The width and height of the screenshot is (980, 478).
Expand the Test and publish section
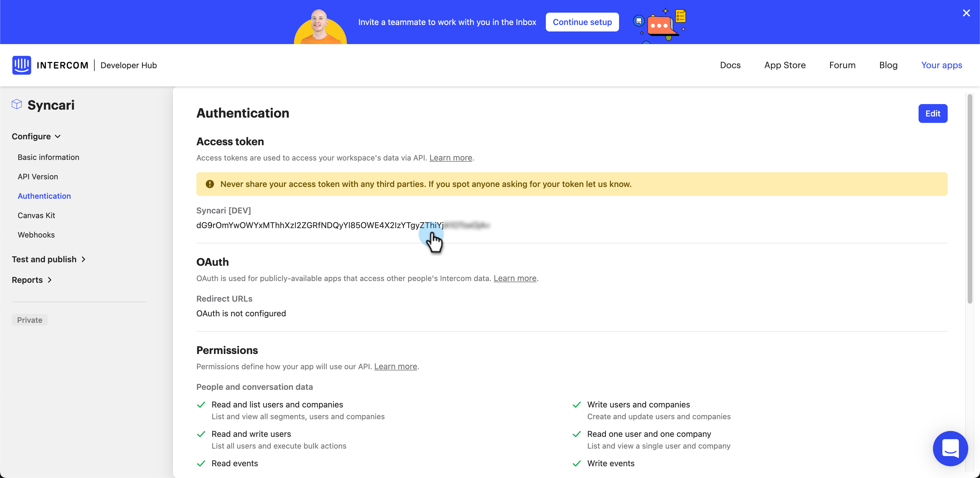click(x=48, y=259)
